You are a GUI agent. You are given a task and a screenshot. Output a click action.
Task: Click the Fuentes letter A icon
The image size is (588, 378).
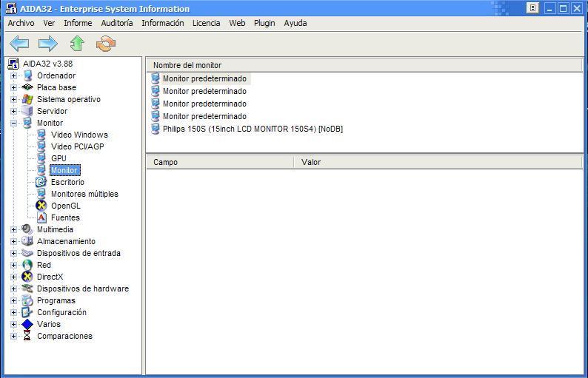tap(41, 217)
